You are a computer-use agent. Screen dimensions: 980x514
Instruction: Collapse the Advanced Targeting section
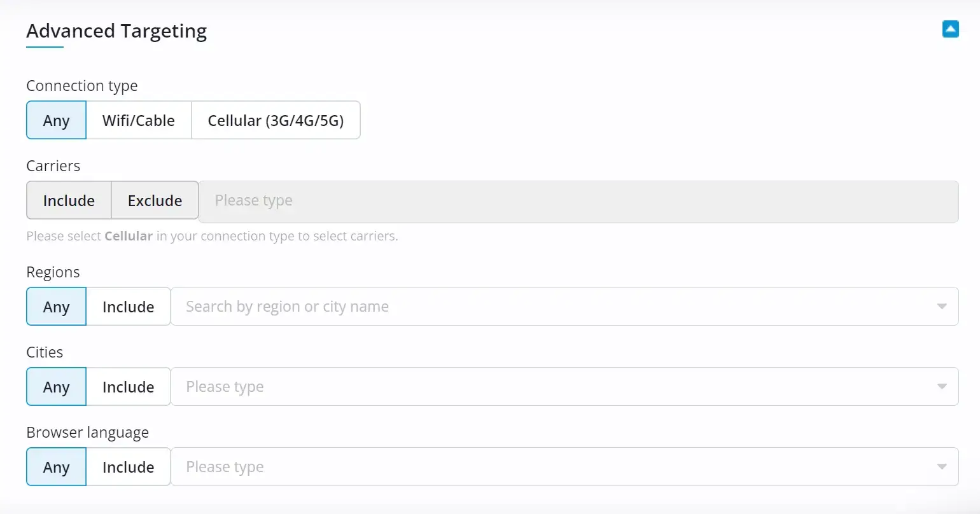click(x=950, y=29)
